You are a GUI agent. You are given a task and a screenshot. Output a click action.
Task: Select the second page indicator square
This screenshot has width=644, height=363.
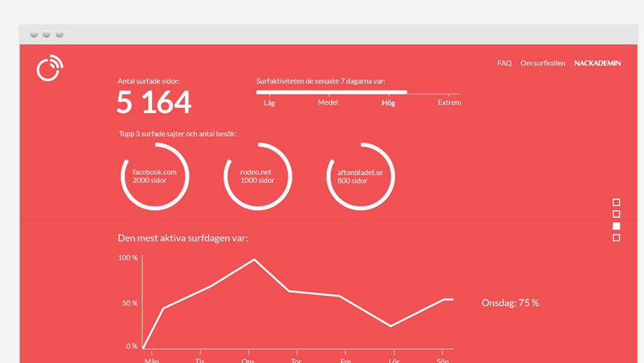[616, 214]
